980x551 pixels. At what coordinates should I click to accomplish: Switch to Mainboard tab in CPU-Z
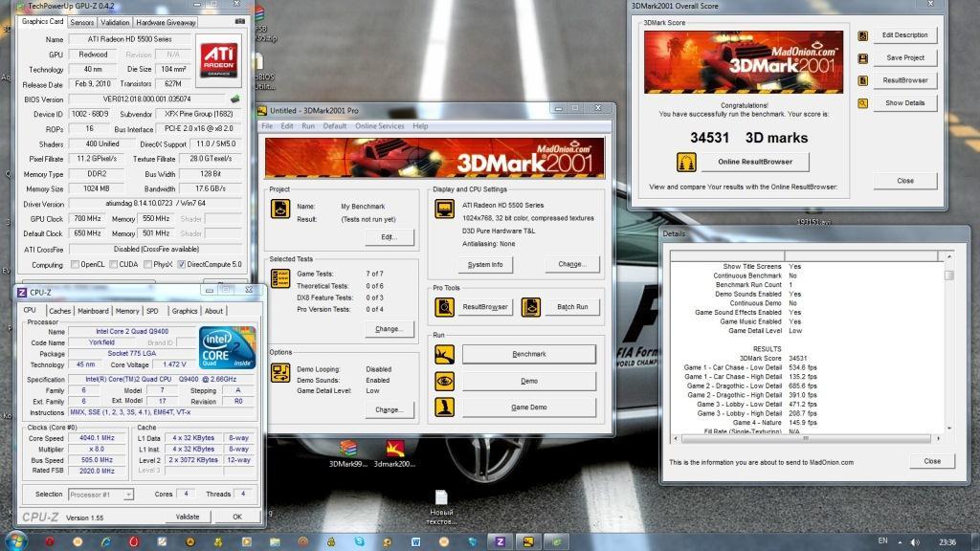(93, 311)
